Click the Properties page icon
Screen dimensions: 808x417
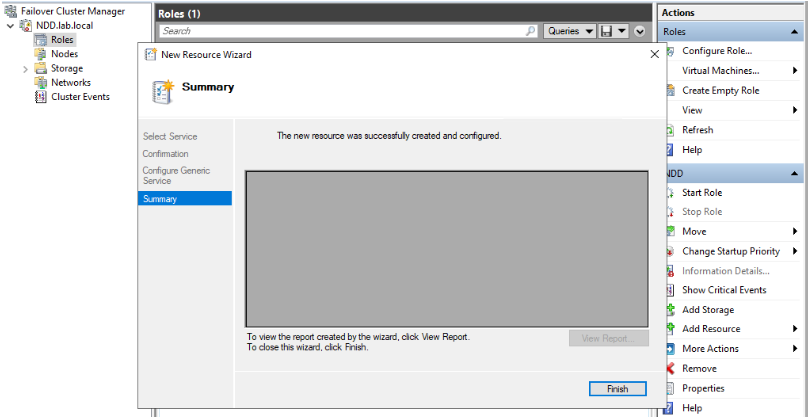pos(670,388)
